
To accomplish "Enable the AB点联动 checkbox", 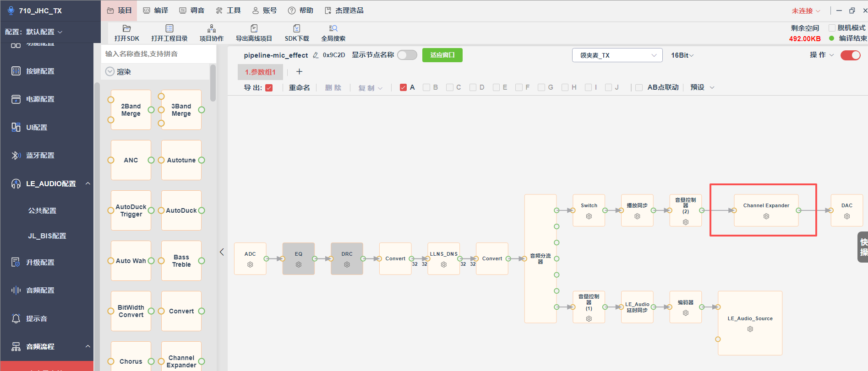I will (x=639, y=87).
